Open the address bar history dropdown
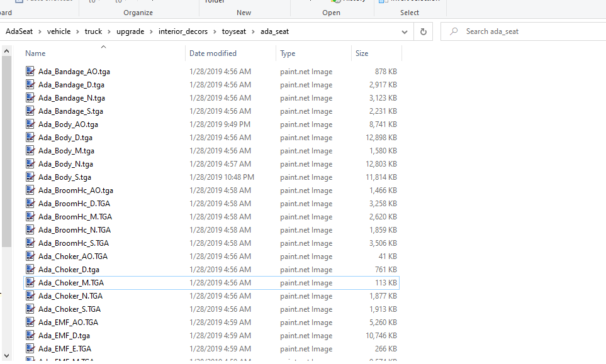 tap(405, 31)
